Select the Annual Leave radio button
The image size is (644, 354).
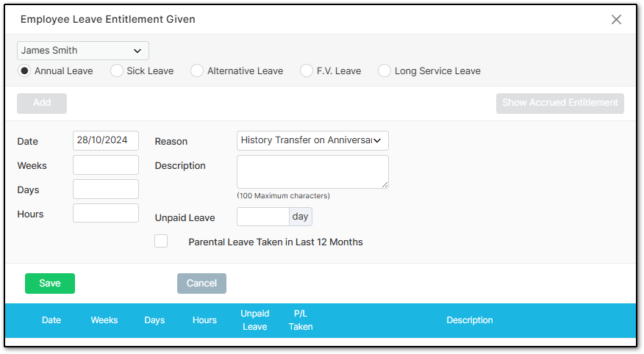pos(24,71)
